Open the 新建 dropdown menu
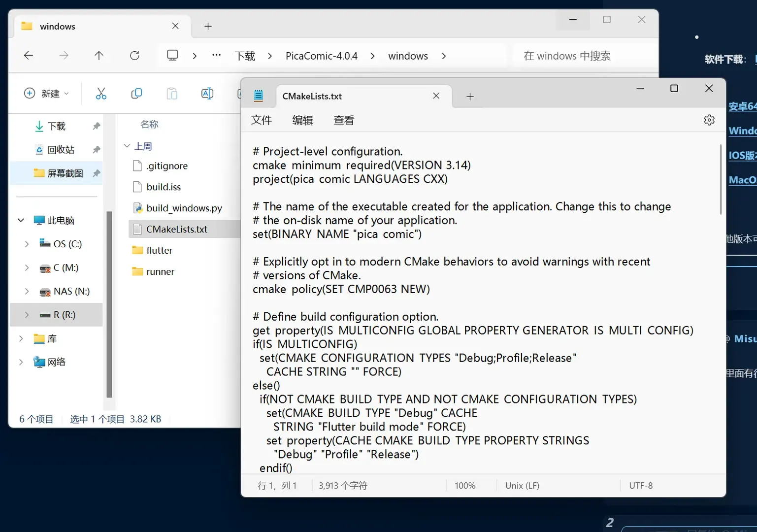The image size is (757, 532). 47,94
